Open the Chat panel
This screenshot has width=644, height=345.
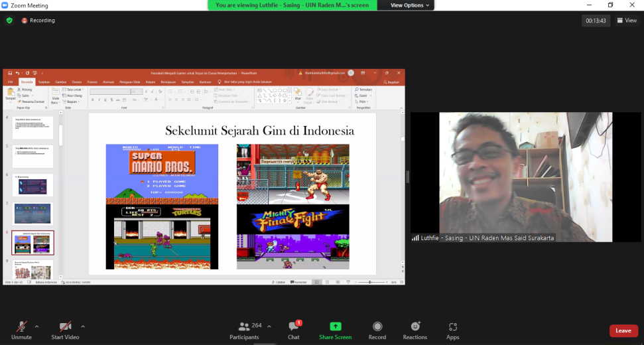294,330
